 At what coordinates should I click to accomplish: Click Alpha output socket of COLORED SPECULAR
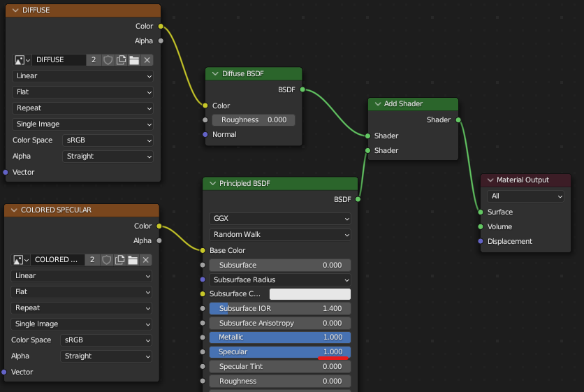(x=159, y=240)
